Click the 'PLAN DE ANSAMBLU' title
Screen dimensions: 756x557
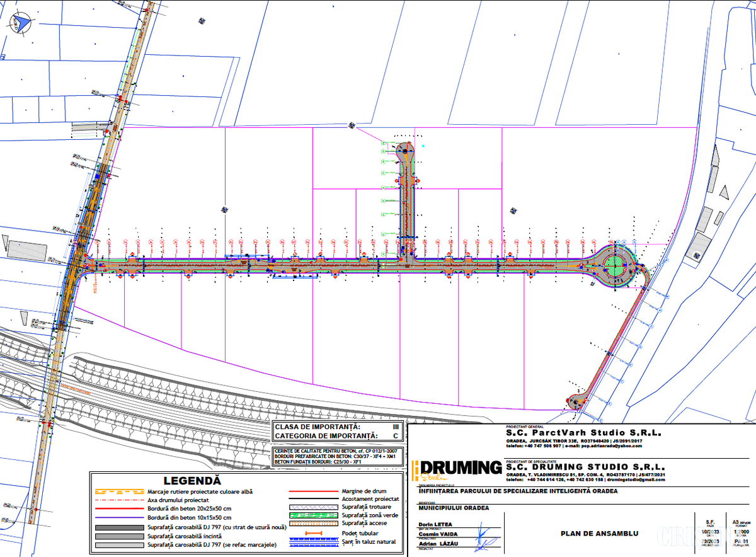pyautogui.click(x=599, y=533)
